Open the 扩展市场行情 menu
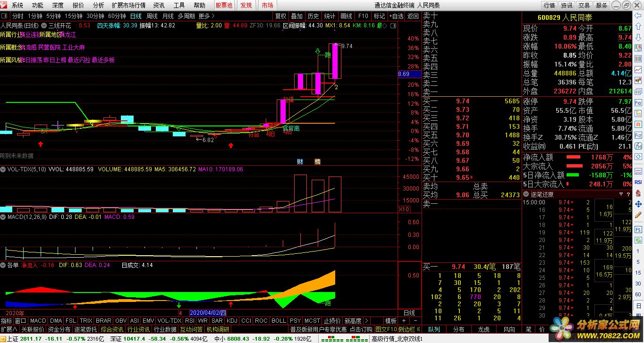644x343 pixels. pyautogui.click(x=128, y=5)
